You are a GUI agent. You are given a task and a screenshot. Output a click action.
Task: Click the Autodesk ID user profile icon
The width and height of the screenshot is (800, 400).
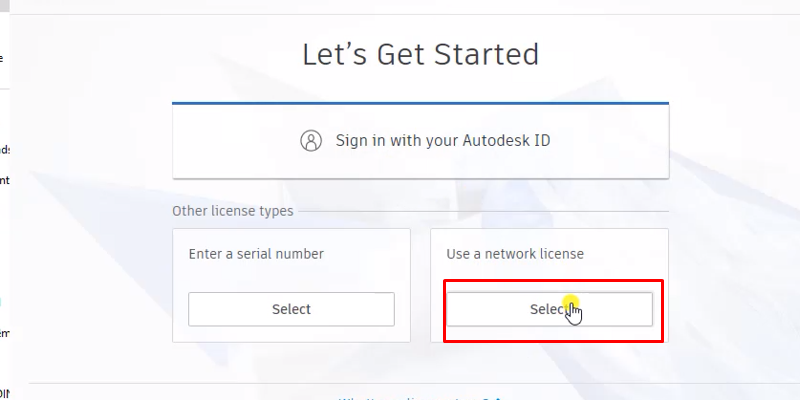coord(311,140)
